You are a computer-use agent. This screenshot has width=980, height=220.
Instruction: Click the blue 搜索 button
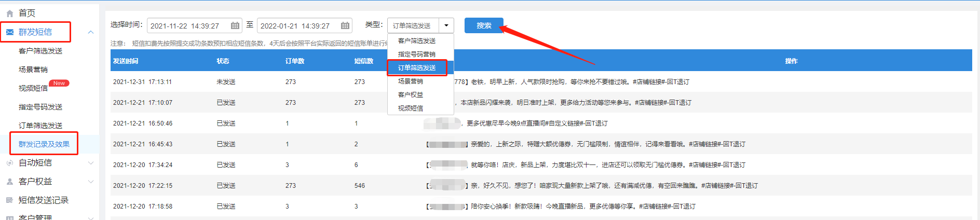point(484,25)
